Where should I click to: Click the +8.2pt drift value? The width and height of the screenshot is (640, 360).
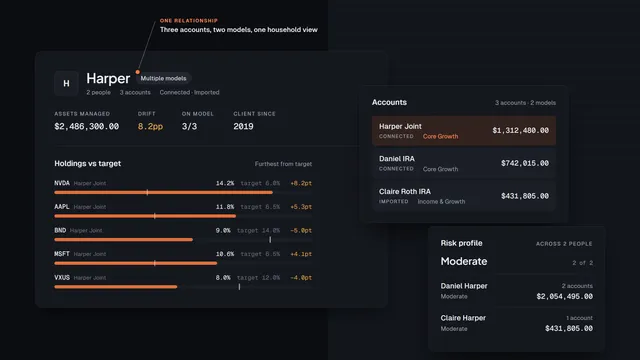301,183
